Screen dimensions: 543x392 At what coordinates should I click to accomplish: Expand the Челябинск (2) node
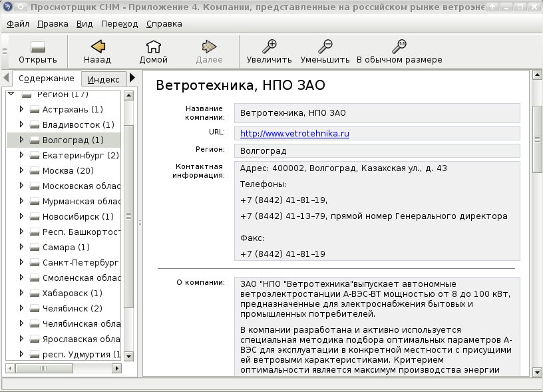[21, 308]
